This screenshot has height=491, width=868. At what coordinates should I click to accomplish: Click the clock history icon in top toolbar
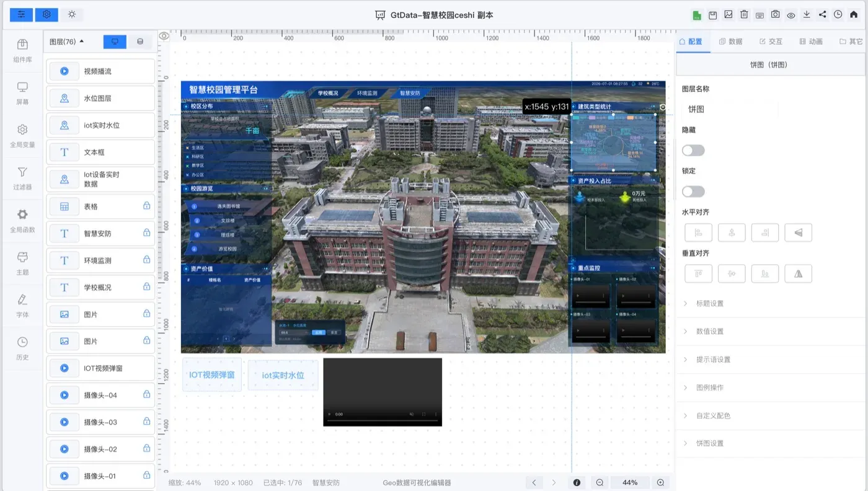[838, 15]
